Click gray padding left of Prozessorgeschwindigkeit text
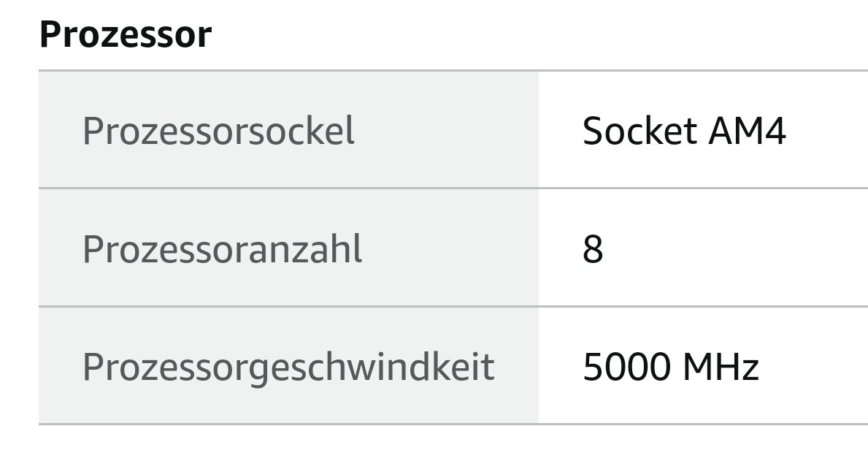This screenshot has height=453, width=868. click(x=60, y=368)
